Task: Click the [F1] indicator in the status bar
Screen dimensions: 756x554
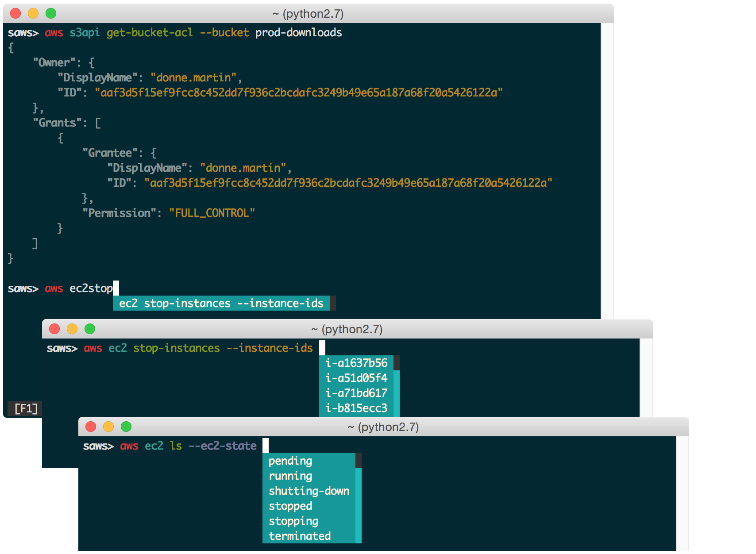Action: 26,408
